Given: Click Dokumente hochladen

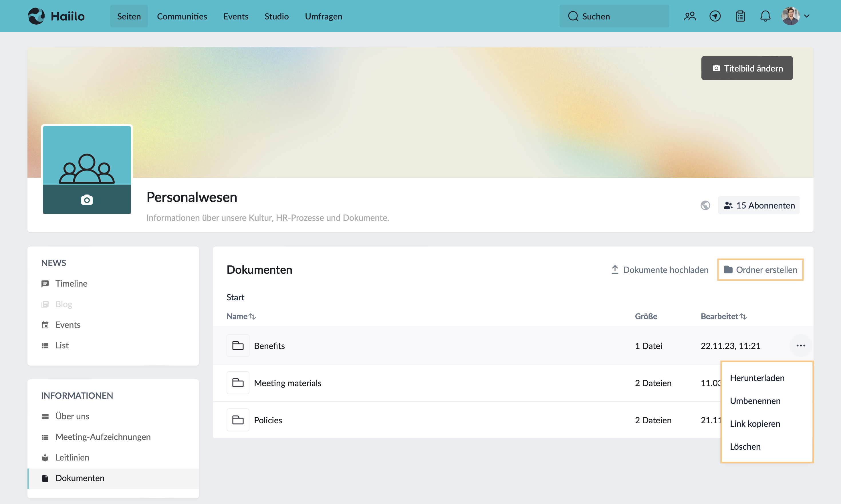Looking at the screenshot, I should coord(660,270).
